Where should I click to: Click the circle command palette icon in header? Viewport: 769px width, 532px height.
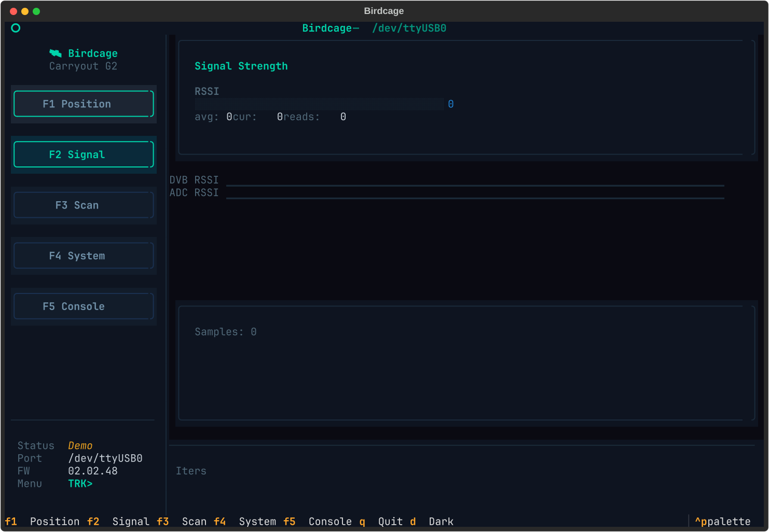click(x=16, y=28)
